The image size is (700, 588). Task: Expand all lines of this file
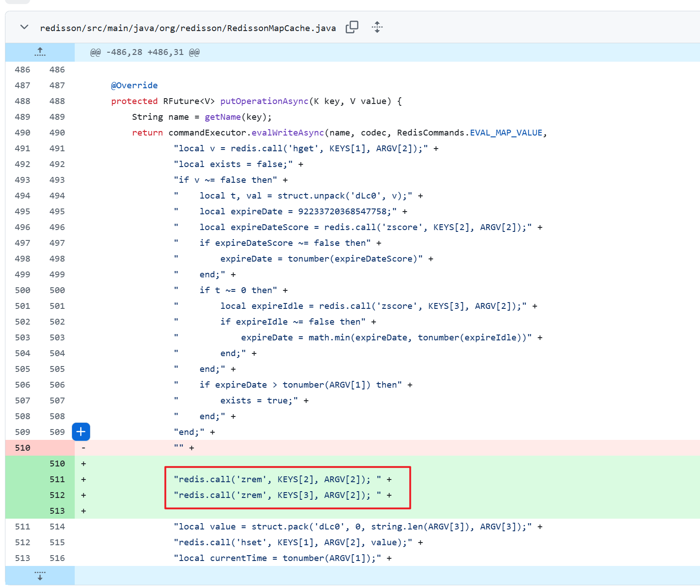377,27
